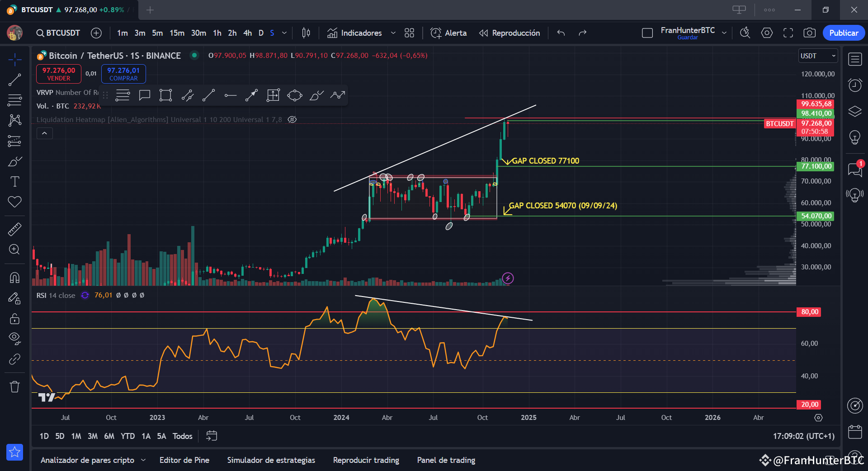Open the candlestick chart type selector
The image size is (868, 471).
pos(306,33)
